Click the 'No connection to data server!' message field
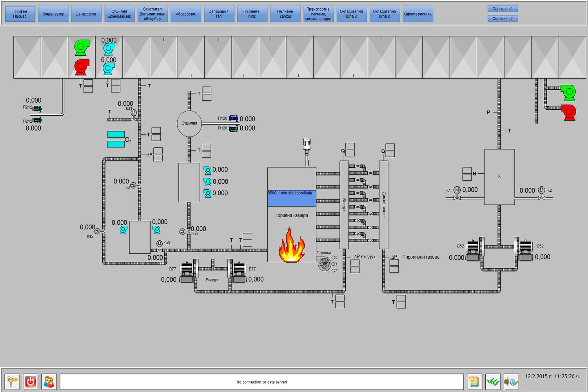588x392 pixels. click(261, 382)
